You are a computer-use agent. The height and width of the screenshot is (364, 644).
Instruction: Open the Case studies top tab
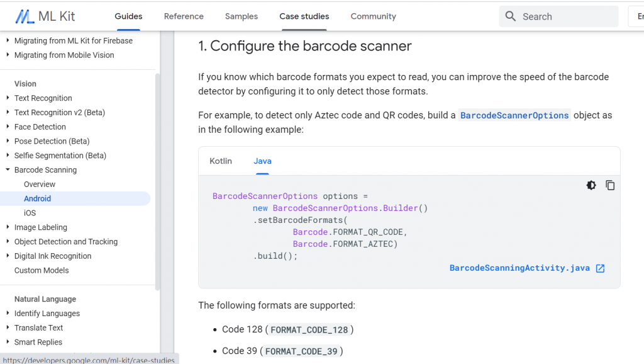(x=304, y=16)
